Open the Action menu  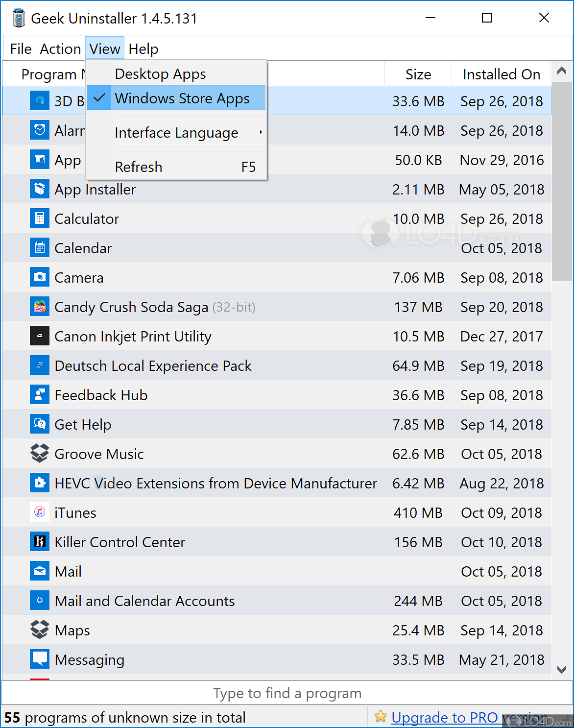click(60, 48)
